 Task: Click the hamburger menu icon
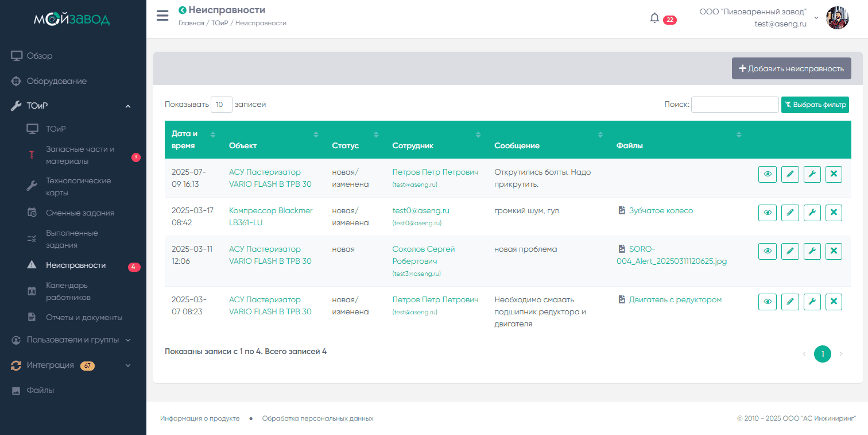tap(162, 16)
